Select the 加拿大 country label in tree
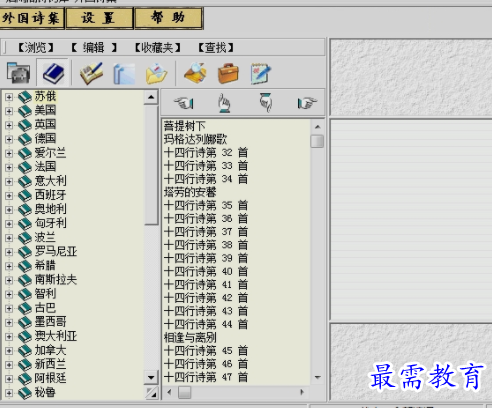 click(51, 350)
